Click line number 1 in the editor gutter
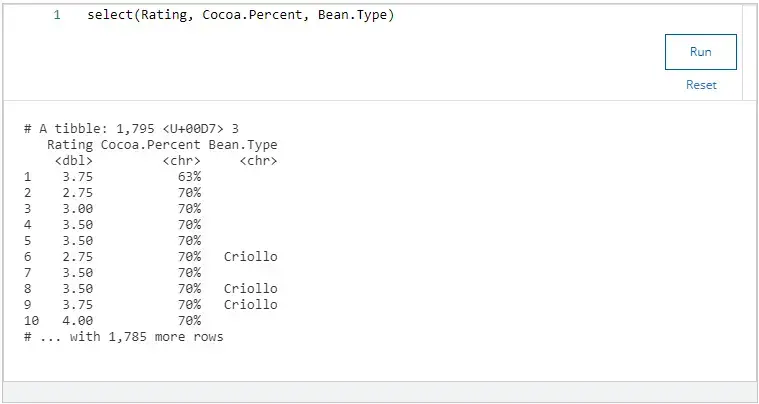Viewport: 759px width, 404px height. tap(57, 16)
